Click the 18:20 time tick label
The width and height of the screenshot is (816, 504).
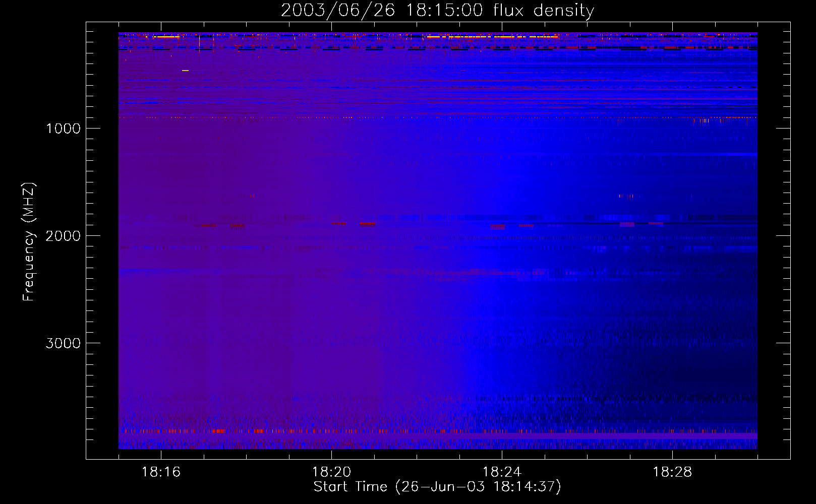pos(331,472)
